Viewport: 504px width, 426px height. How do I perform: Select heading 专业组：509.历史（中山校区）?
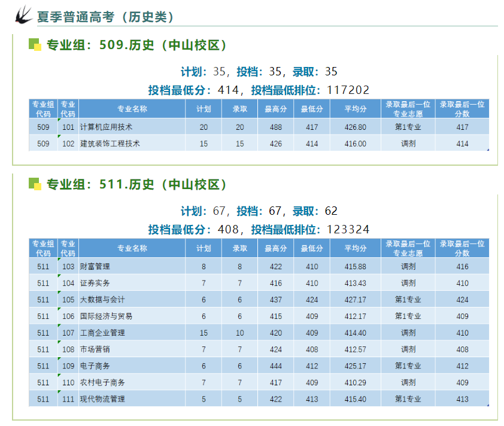point(137,45)
